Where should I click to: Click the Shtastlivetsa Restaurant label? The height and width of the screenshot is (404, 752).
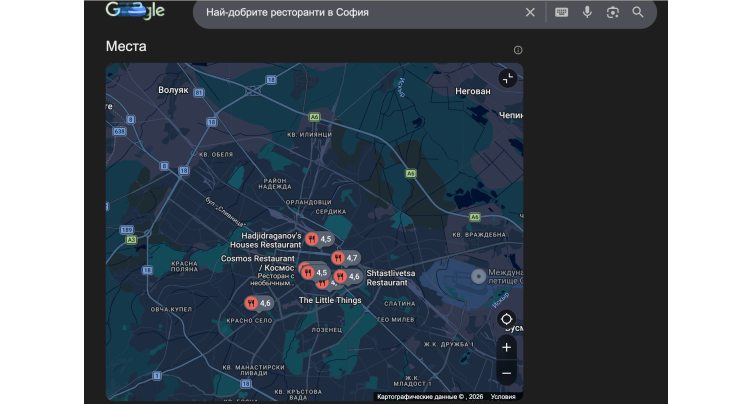(x=390, y=278)
